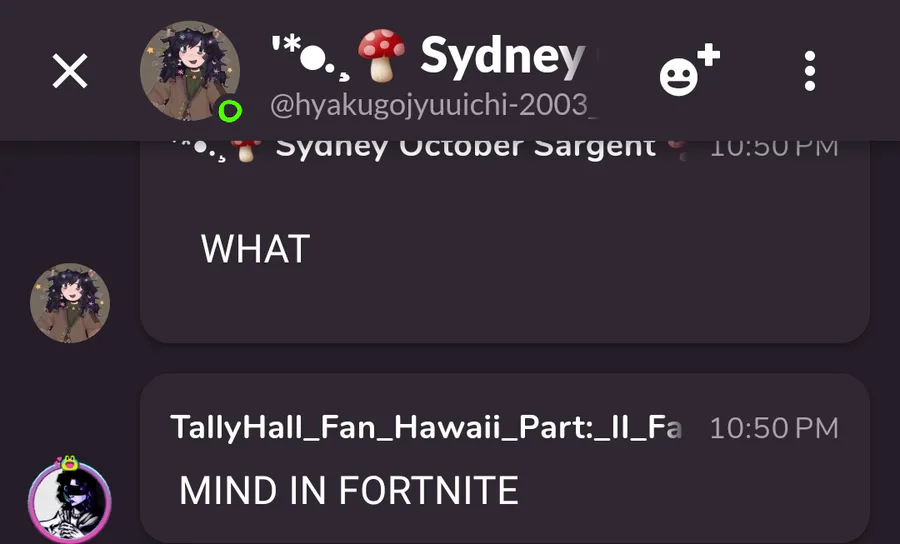900x544 pixels.
Task: Open Sydney's profile avatar in header
Action: 190,71
